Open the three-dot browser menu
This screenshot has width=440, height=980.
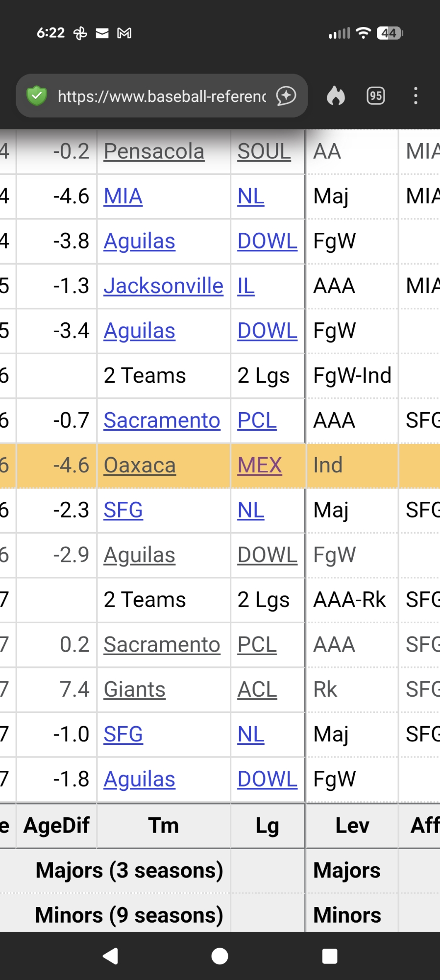click(416, 96)
